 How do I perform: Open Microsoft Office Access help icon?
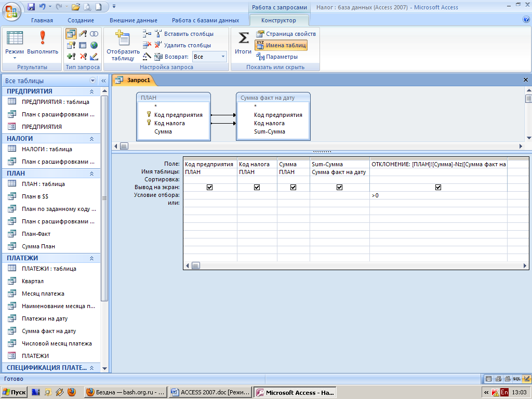(526, 20)
